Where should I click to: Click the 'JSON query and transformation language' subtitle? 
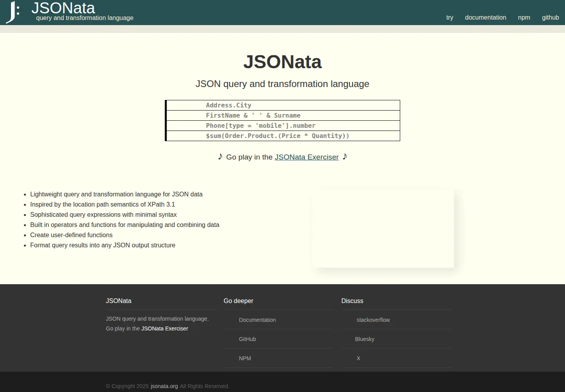tap(282, 84)
